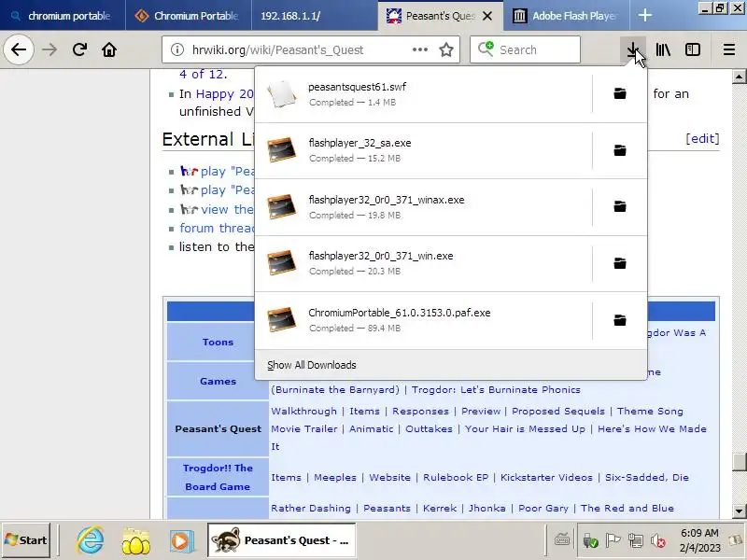Open the Meeples link

[335, 477]
